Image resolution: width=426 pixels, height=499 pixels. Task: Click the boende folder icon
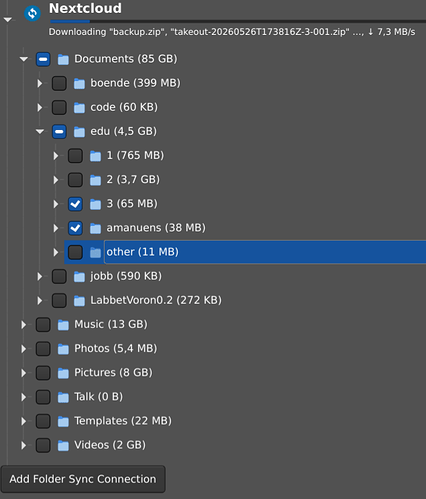79,84
